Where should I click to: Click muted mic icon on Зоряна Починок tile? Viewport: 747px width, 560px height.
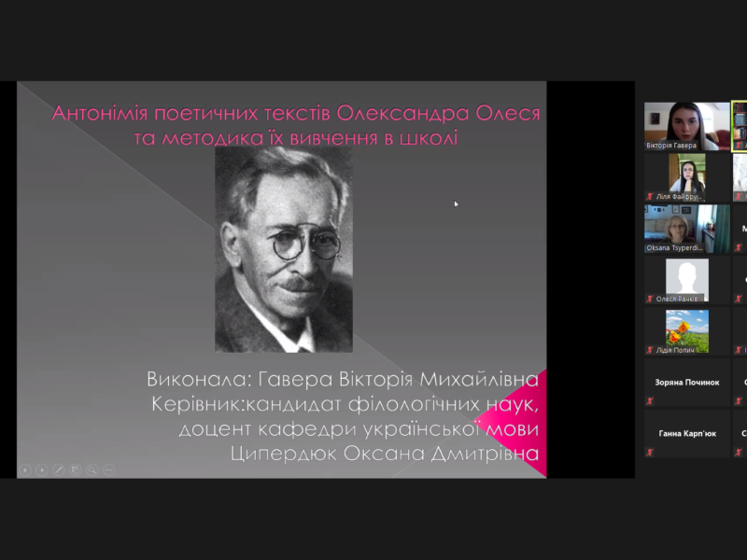click(x=650, y=401)
